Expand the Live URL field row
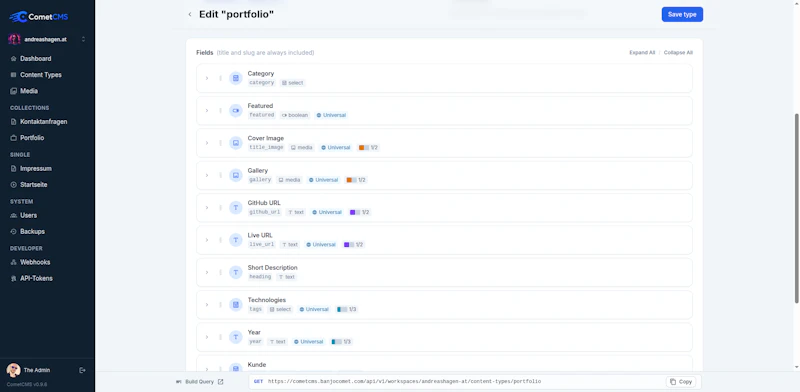Viewport: 800px width, 392px height. coord(207,240)
